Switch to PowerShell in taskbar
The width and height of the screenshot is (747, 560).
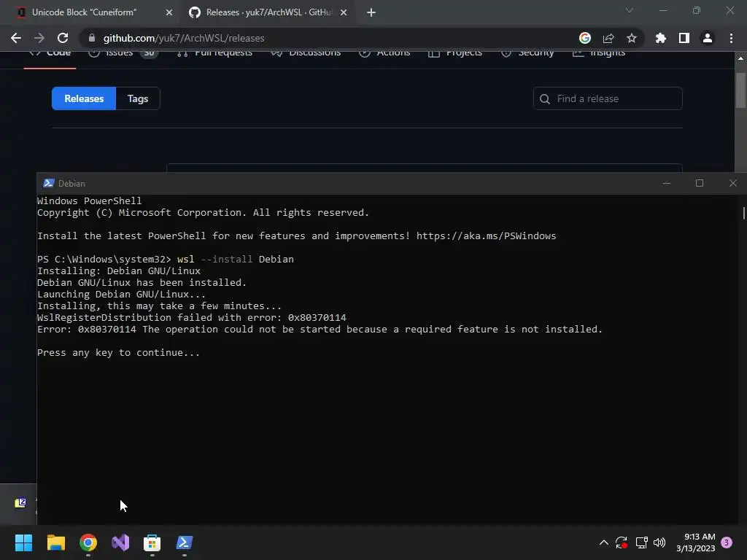[185, 542]
